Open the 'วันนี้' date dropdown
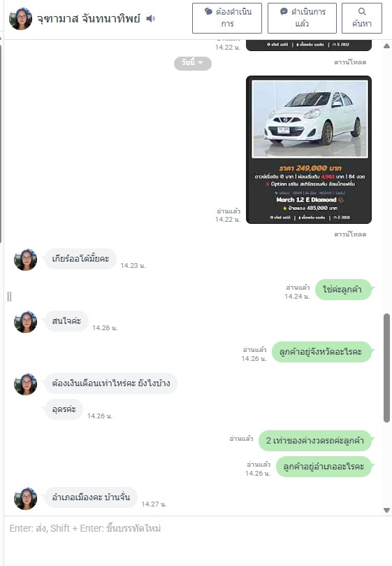This screenshot has width=392, height=566. [193, 63]
